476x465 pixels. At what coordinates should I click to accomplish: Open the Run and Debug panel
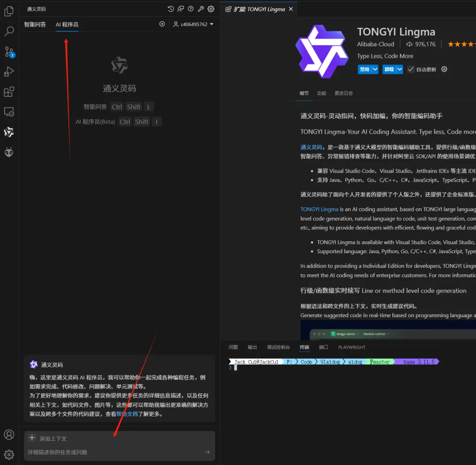(x=9, y=71)
